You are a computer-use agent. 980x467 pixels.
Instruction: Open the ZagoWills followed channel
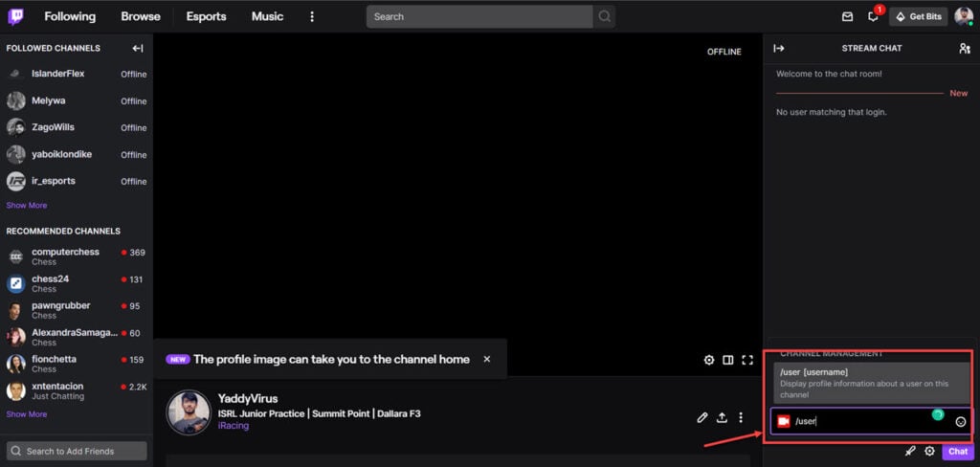(x=77, y=127)
